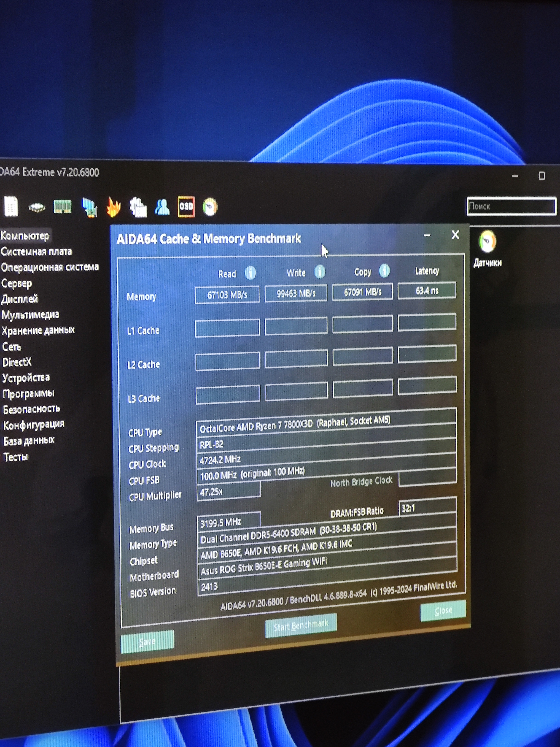Open the CPU chip toolbar icon
The height and width of the screenshot is (747, 560).
[37, 207]
